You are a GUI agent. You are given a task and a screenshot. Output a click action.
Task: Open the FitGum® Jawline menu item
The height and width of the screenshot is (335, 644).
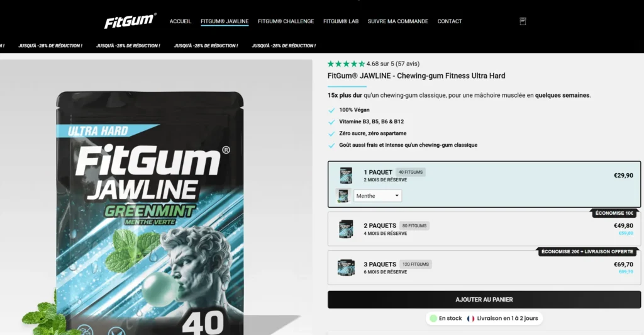point(225,21)
